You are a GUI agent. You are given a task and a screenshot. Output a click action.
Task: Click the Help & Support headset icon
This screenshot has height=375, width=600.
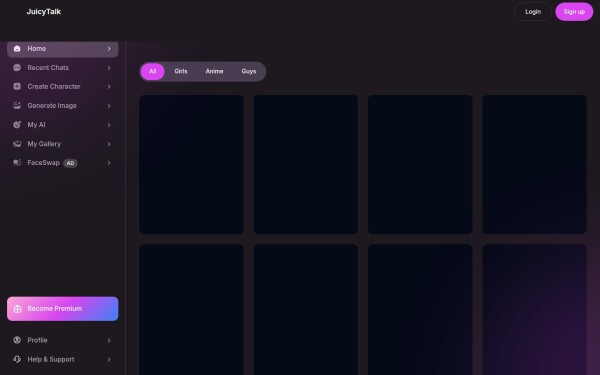[x=17, y=359]
